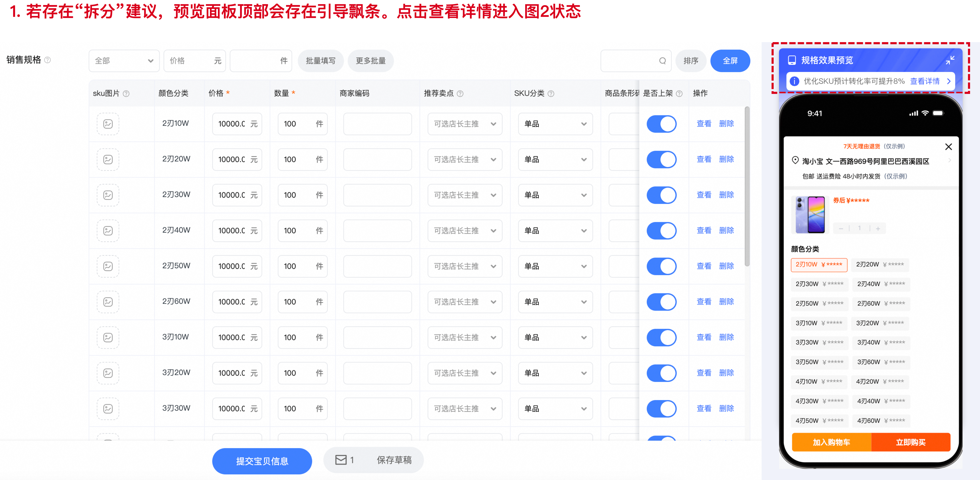Click 商家编码 field of 2刃20W row
The image size is (980, 480).
click(377, 159)
